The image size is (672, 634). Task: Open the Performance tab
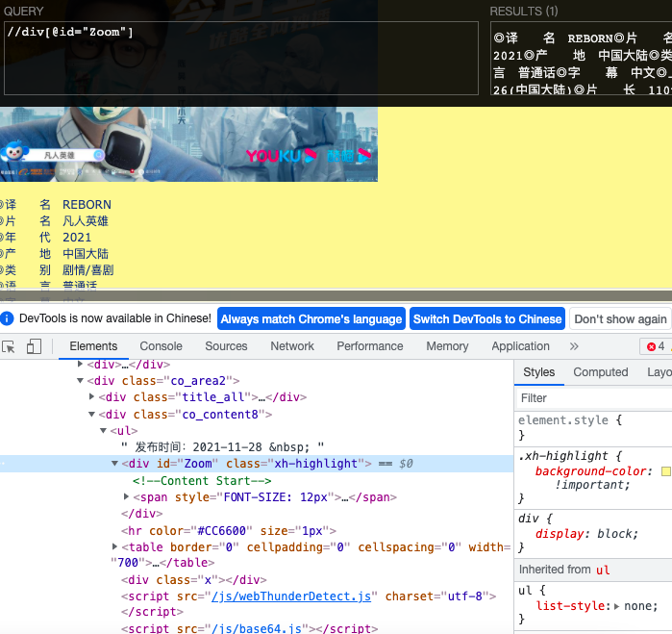click(370, 346)
